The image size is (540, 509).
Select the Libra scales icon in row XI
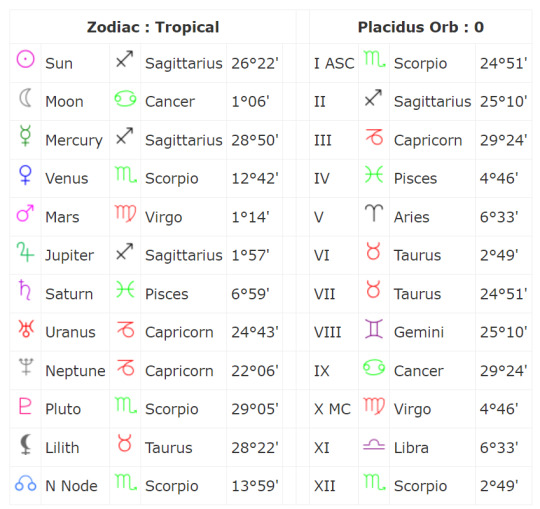374,445
